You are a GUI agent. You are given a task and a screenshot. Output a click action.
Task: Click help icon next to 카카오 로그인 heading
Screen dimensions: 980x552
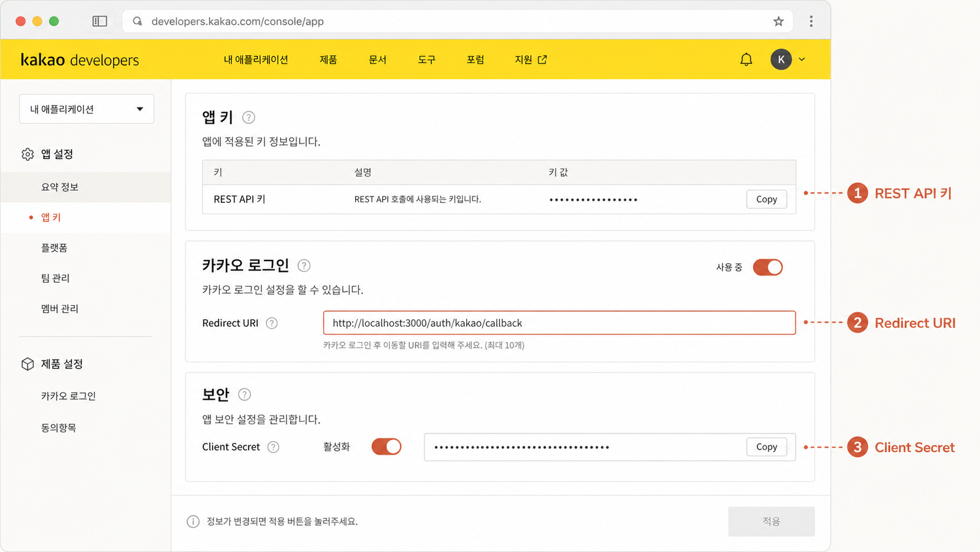(x=304, y=266)
